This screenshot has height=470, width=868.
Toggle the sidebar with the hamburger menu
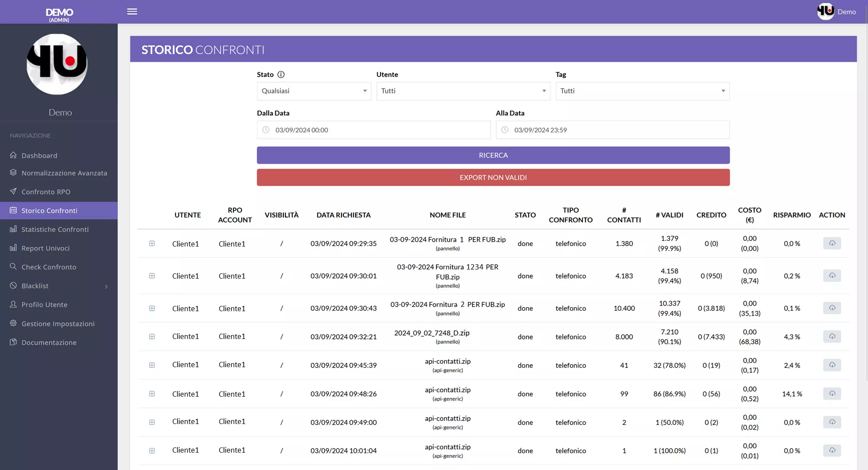(x=132, y=11)
